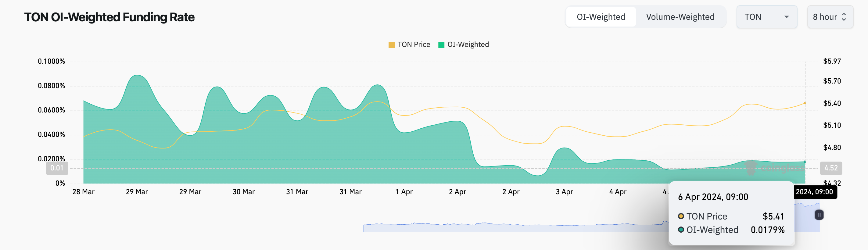
Task: Toggle the TON Price legend series
Action: coord(409,45)
